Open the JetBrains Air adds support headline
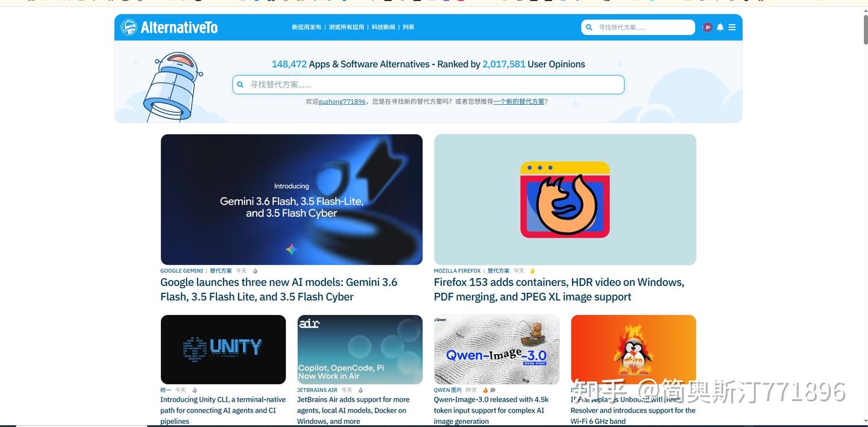The height and width of the screenshot is (427, 868). (354, 411)
